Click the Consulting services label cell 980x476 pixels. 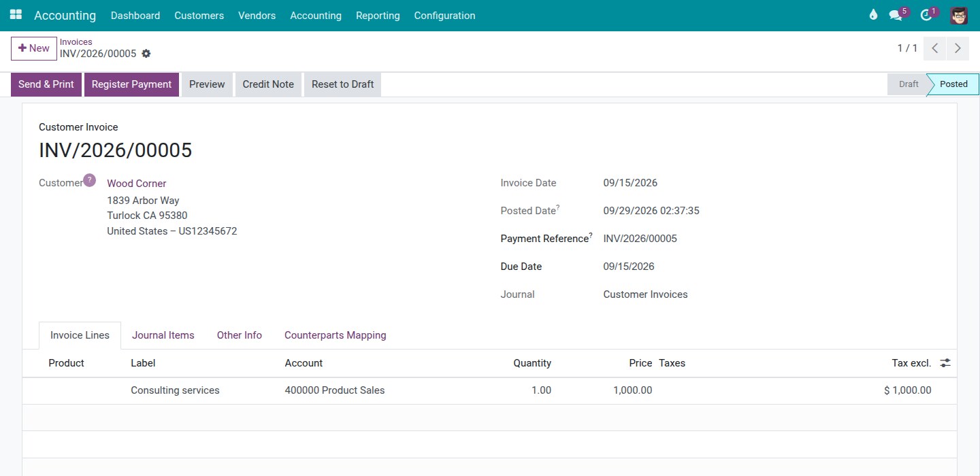(x=175, y=390)
